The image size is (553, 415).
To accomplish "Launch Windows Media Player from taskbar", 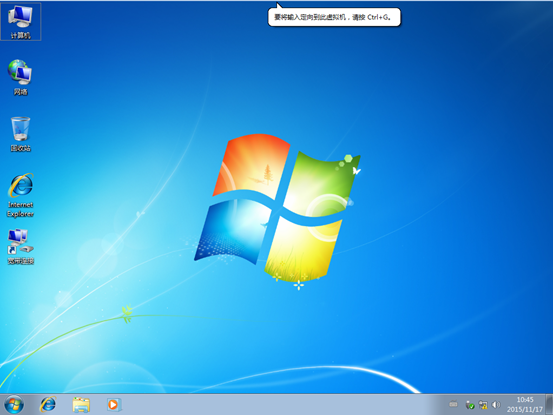I will (114, 404).
